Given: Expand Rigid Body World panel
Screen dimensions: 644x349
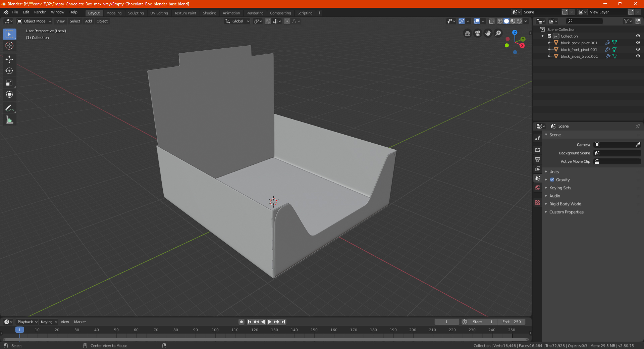Looking at the screenshot, I should click(565, 204).
